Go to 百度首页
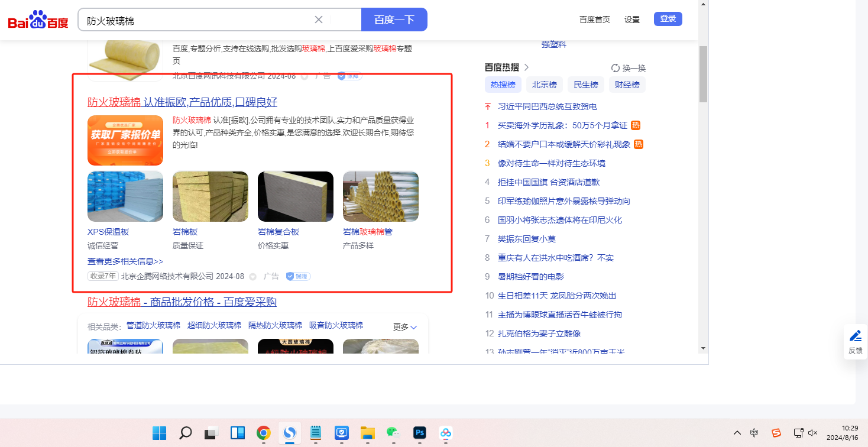 tap(595, 20)
